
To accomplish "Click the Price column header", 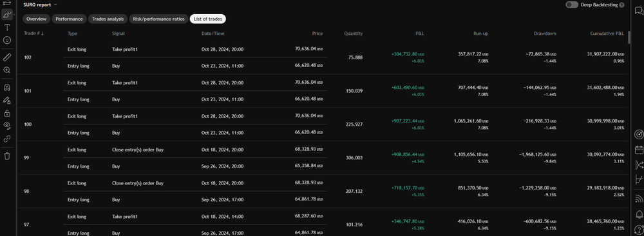I will tap(317, 34).
